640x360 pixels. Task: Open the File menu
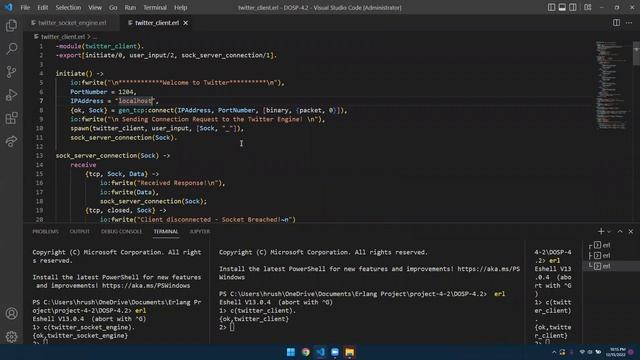click(x=25, y=7)
